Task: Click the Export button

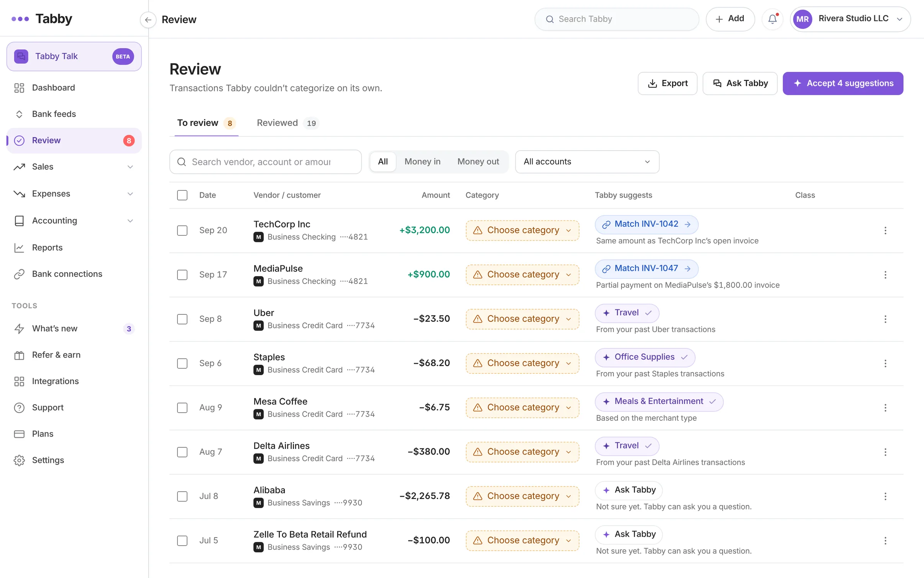Action: [667, 84]
